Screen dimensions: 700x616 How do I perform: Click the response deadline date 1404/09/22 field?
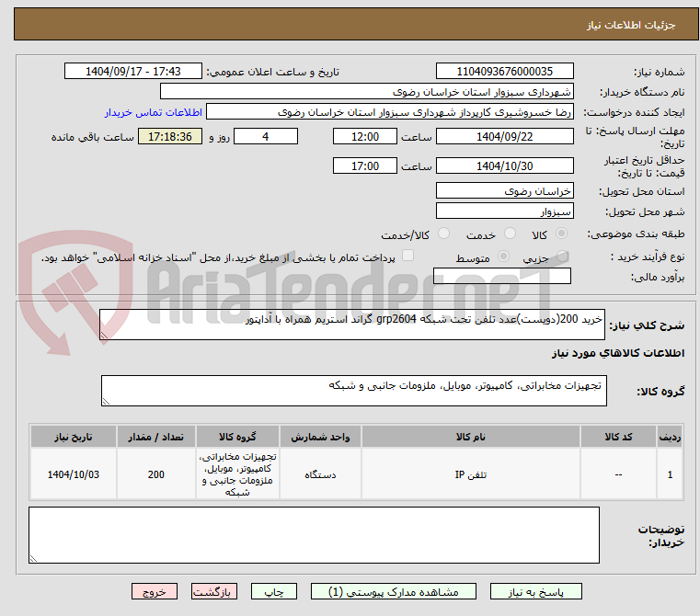504,136
